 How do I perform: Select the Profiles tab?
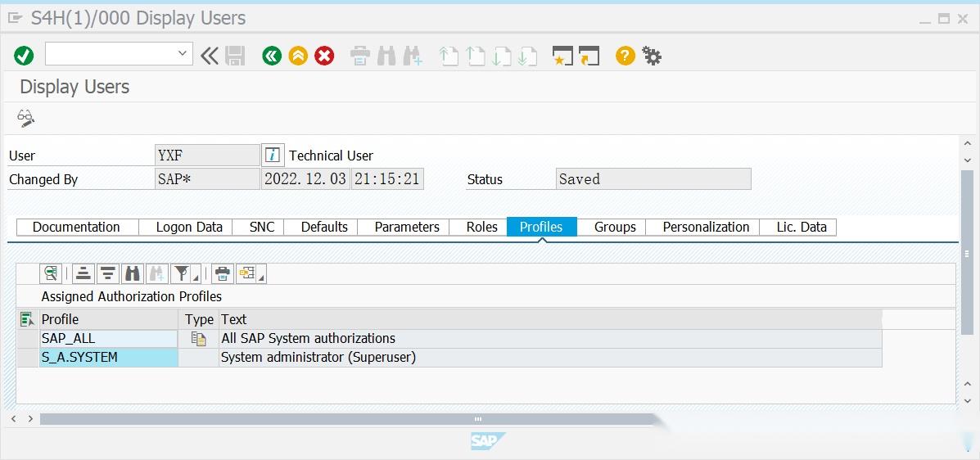click(x=541, y=227)
